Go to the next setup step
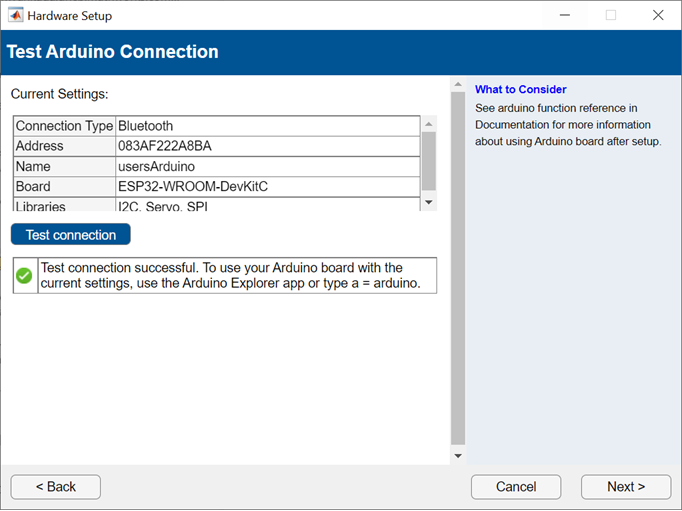 (x=625, y=487)
